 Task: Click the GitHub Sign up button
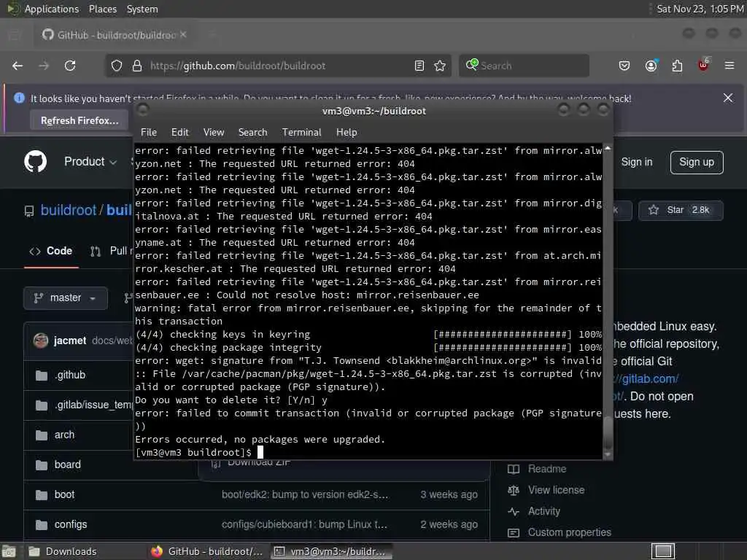pos(697,163)
